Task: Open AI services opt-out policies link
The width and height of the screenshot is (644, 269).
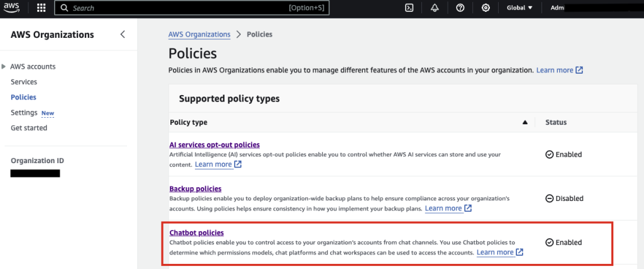Action: pos(214,144)
